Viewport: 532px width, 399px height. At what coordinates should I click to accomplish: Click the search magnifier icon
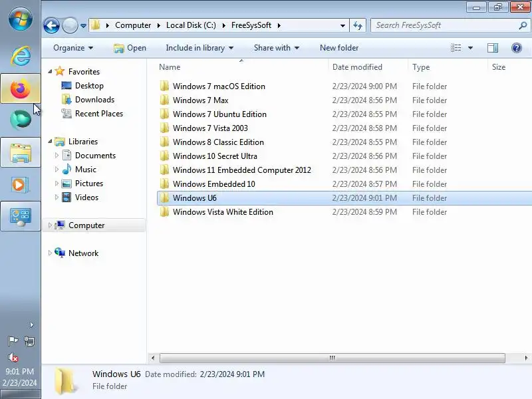(x=523, y=25)
